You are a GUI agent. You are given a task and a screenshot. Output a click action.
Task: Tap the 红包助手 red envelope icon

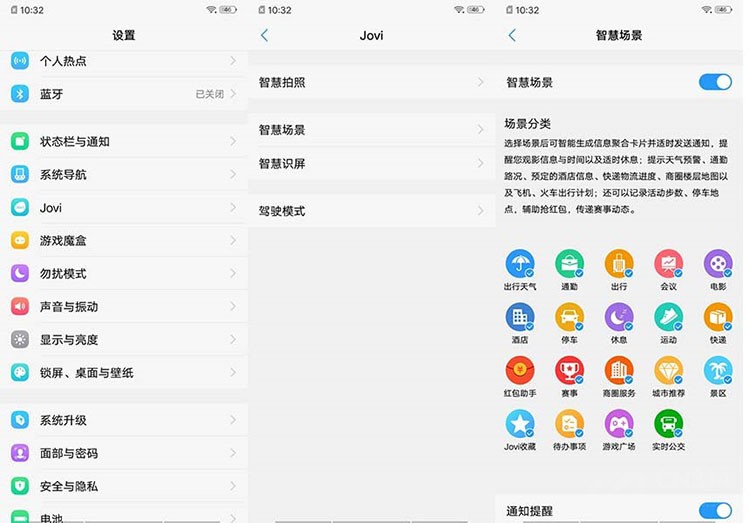[519, 370]
